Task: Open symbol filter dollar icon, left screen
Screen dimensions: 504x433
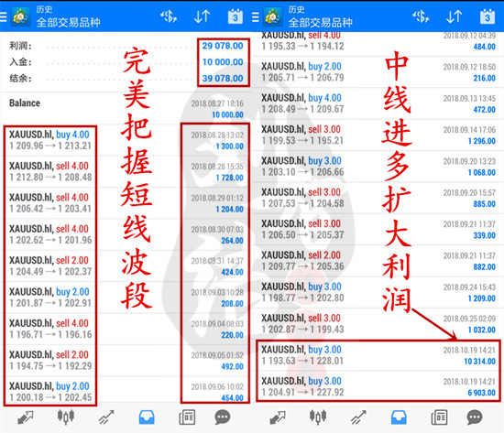Action: [x=169, y=16]
